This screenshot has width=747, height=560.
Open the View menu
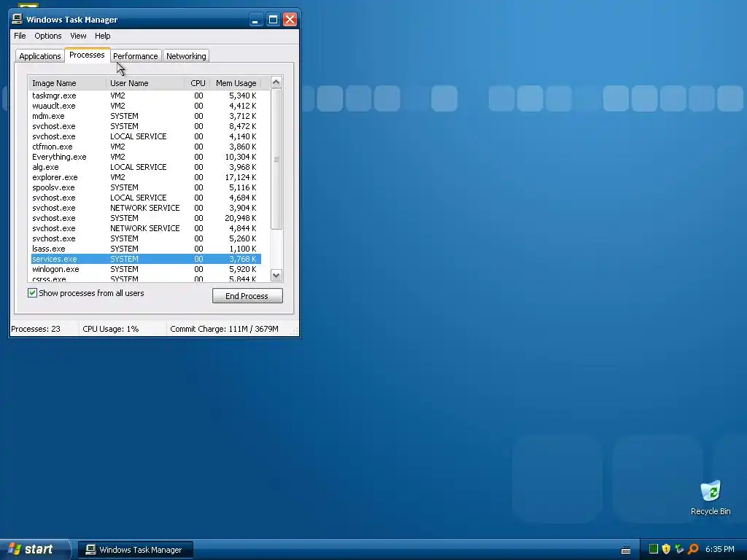click(78, 36)
